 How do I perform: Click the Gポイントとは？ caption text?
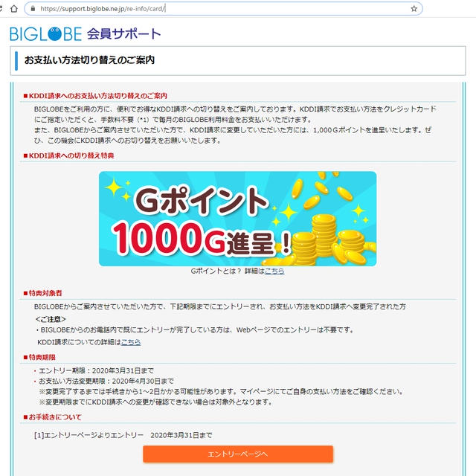216,271
